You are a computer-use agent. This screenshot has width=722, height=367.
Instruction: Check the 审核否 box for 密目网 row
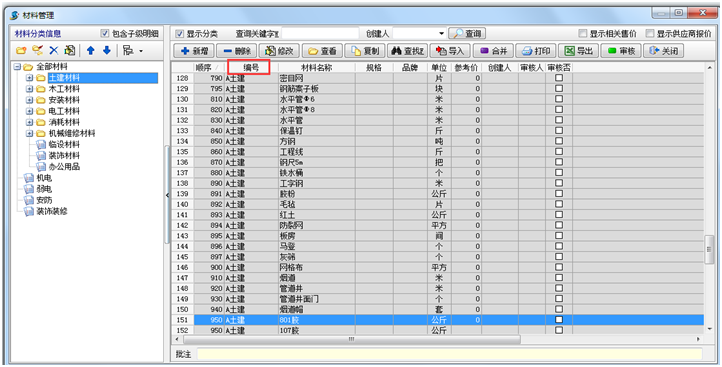[x=559, y=78]
